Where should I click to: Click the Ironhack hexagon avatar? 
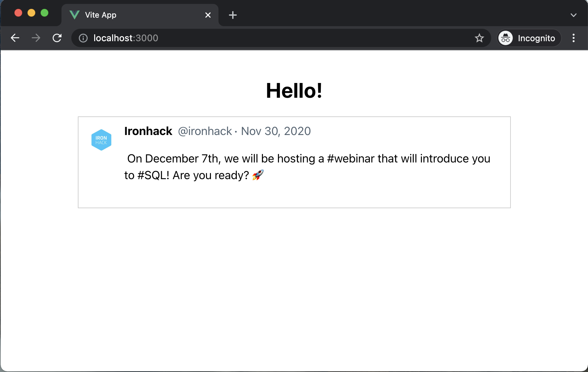[101, 139]
